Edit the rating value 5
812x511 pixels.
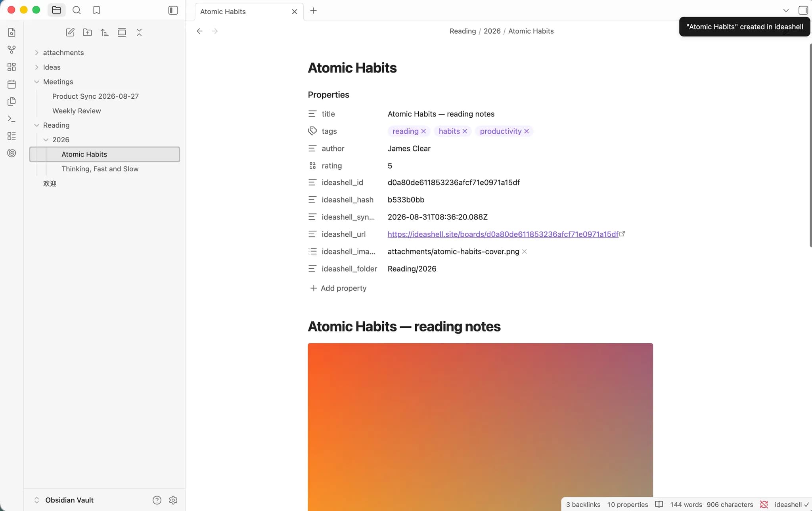[390, 166]
